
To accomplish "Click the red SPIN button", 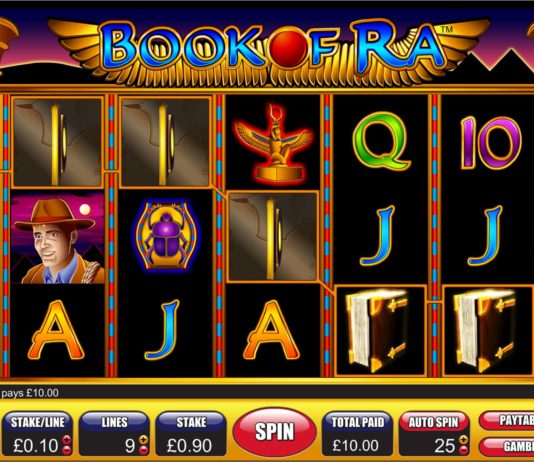I will [x=274, y=432].
